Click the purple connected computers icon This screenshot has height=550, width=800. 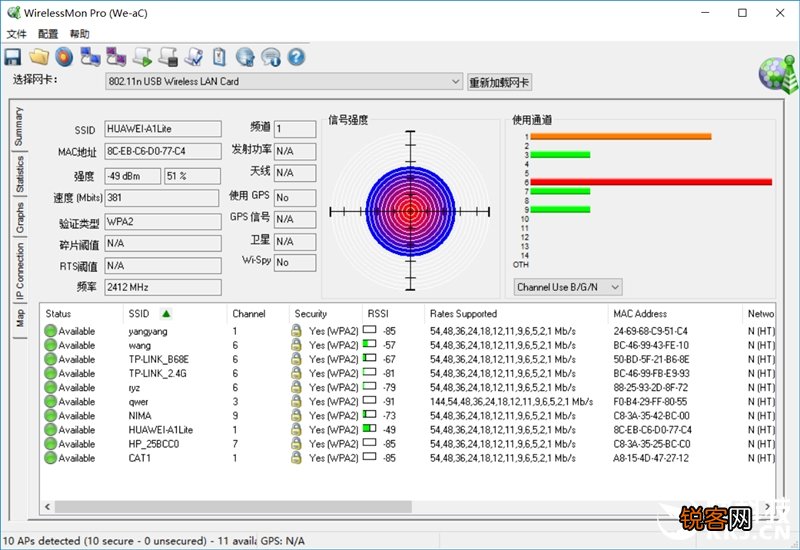pos(116,57)
